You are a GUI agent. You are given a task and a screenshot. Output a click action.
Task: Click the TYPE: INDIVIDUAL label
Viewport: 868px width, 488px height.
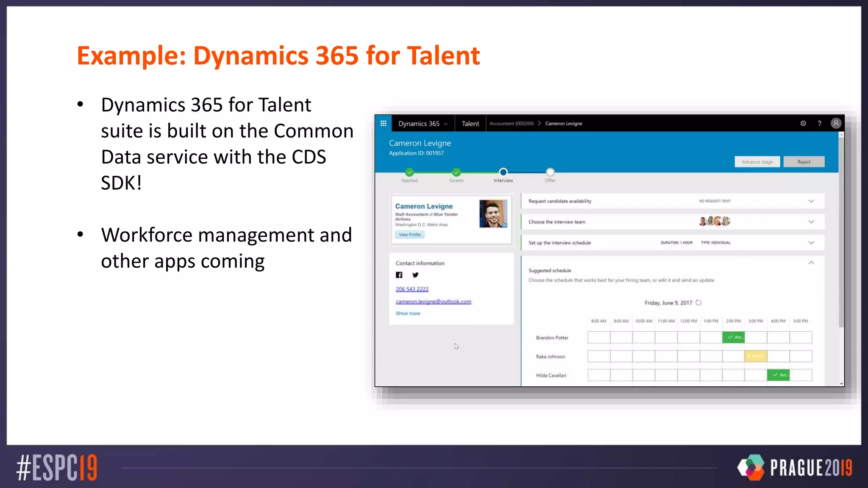715,243
